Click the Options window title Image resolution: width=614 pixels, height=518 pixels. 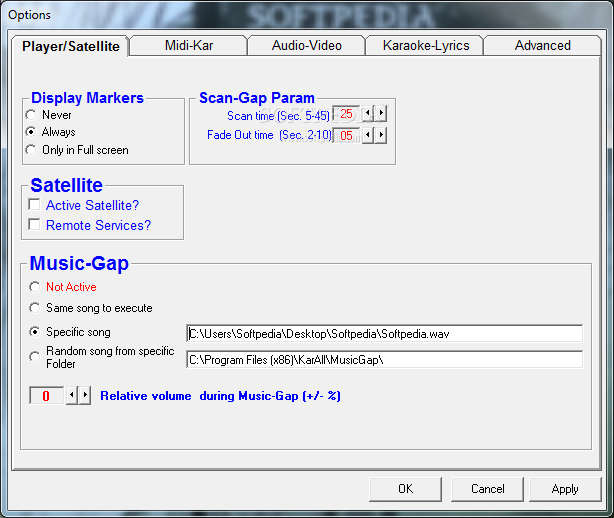coord(29,15)
